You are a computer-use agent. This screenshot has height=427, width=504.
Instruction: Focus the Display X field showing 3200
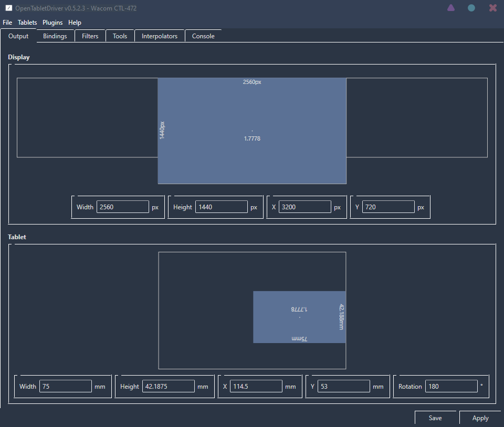(x=304, y=207)
